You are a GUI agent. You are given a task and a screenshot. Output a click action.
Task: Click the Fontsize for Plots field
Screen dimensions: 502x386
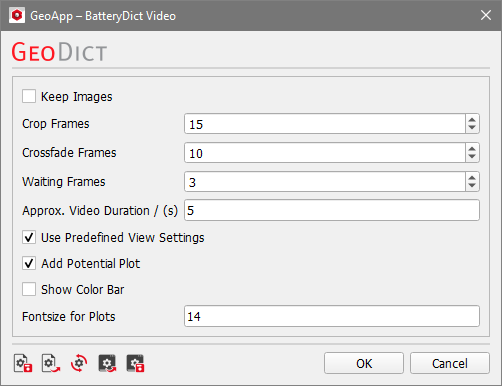pyautogui.click(x=332, y=316)
